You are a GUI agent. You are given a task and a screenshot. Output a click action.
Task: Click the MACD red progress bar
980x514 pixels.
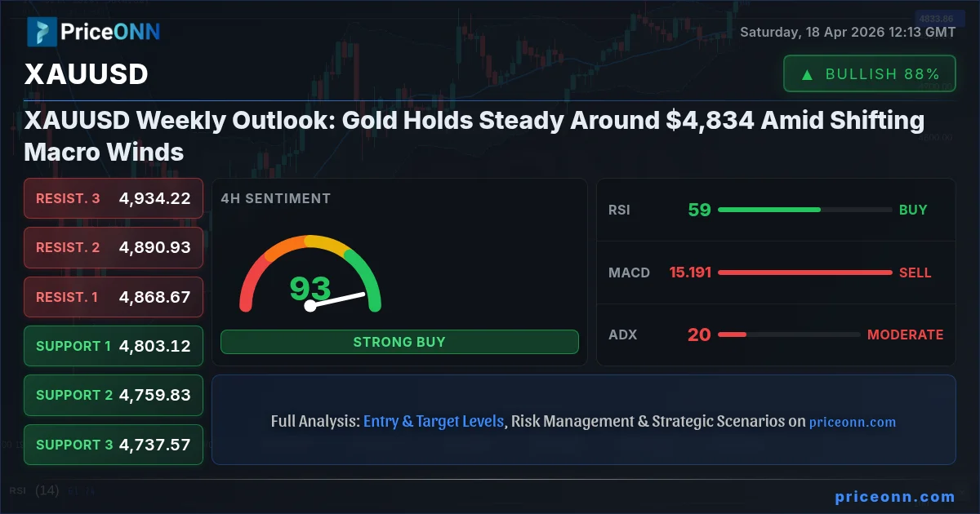coord(804,273)
